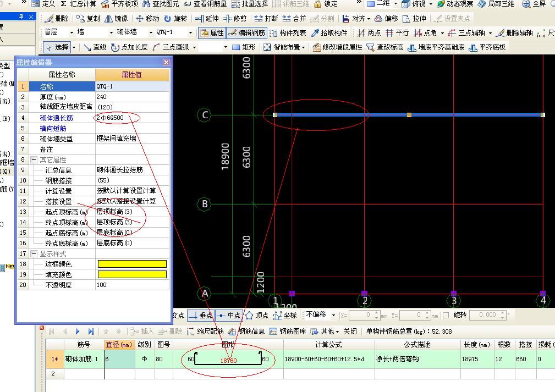Viewport: 555px width, 392px height.
Task: Toggle 顶点 snap option
Action: pos(257,315)
